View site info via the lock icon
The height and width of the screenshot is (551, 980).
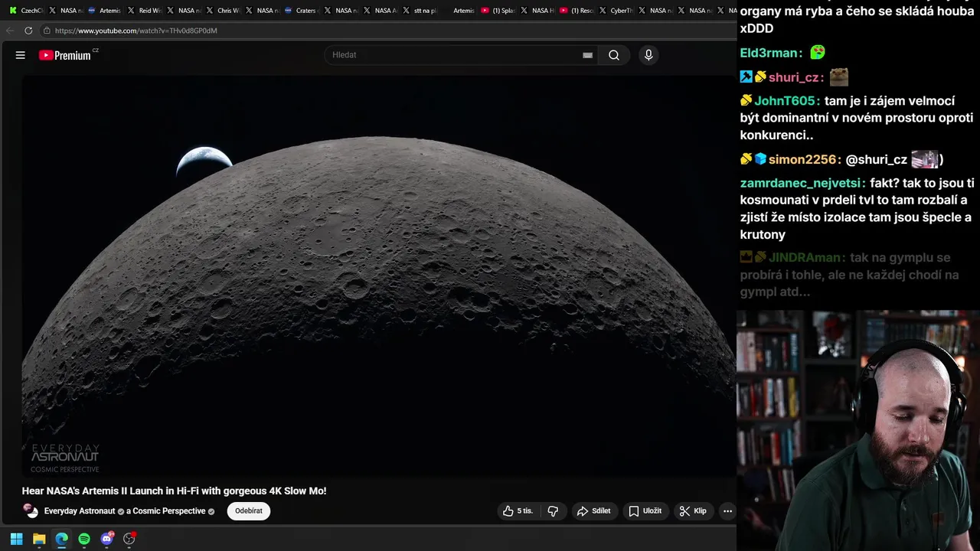(x=47, y=31)
